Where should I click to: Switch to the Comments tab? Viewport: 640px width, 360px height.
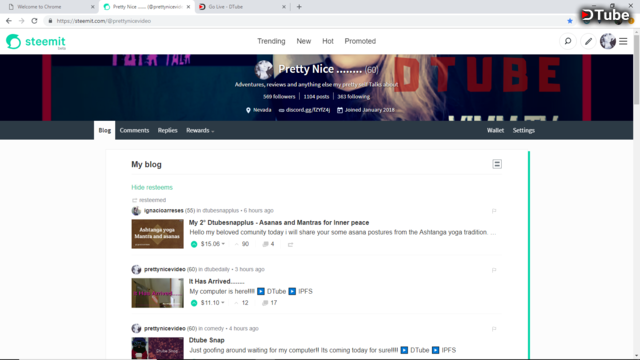coord(134,130)
